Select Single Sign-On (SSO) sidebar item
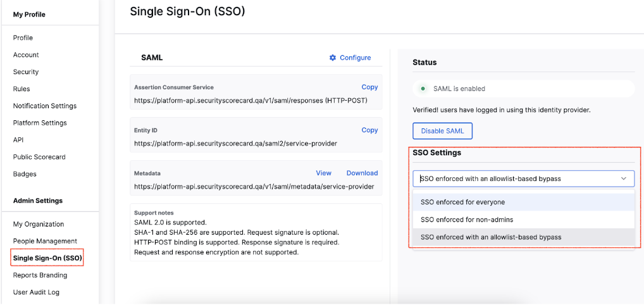644x305 pixels. click(47, 258)
